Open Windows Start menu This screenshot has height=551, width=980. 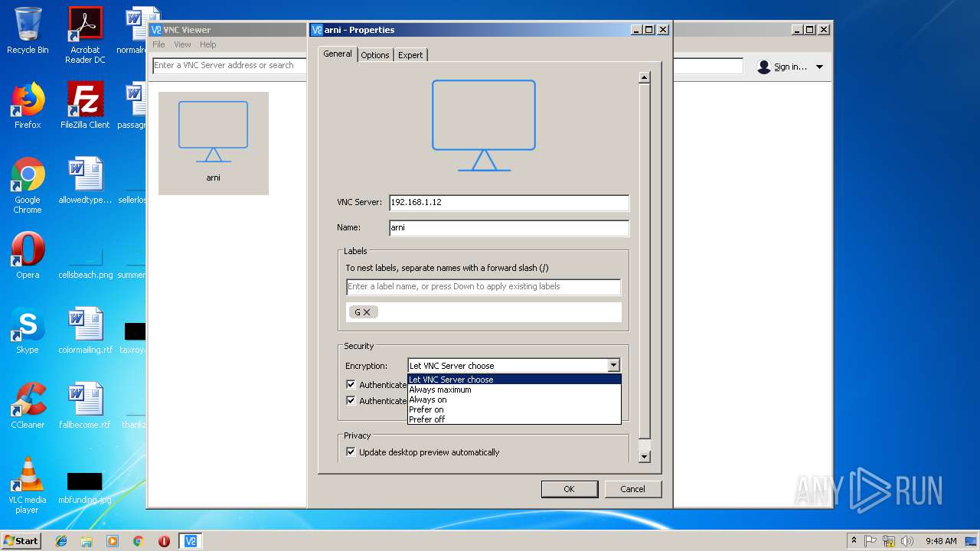click(21, 541)
